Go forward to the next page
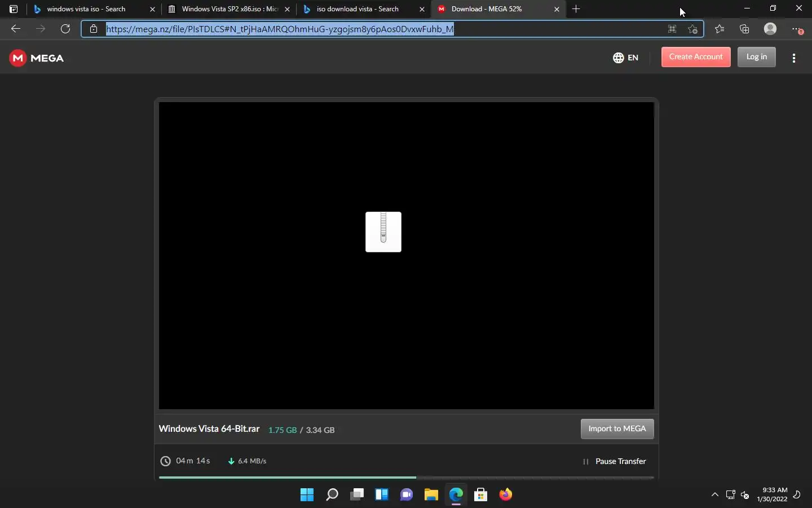The image size is (812, 508). tap(41, 29)
